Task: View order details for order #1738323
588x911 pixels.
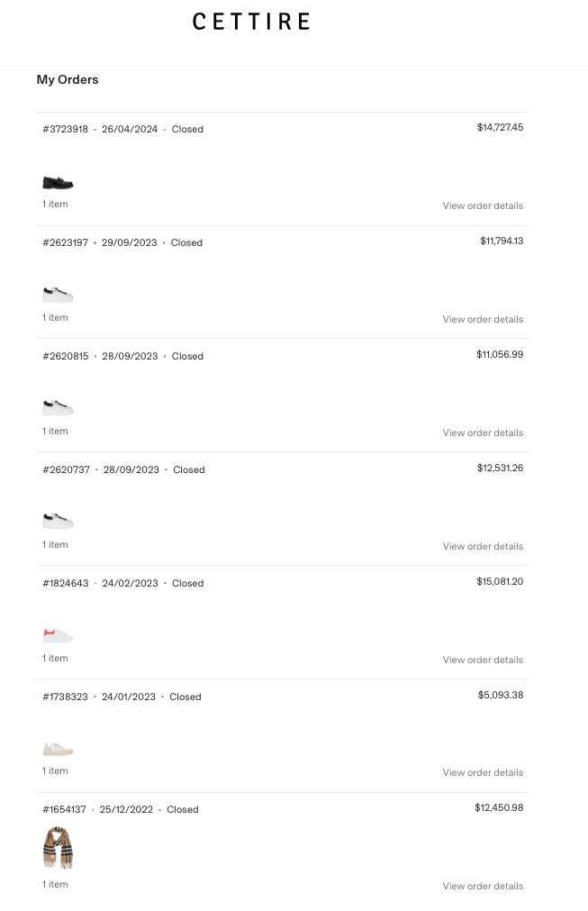Action: click(x=483, y=772)
